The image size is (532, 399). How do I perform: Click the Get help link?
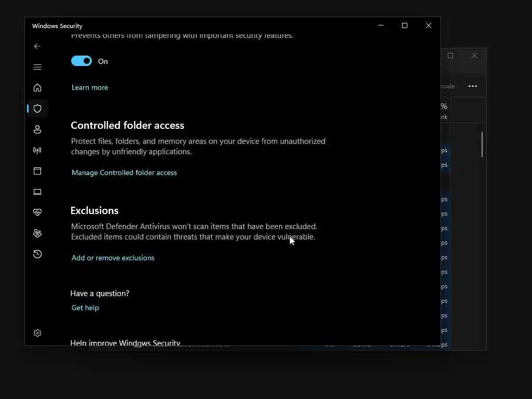[85, 308]
